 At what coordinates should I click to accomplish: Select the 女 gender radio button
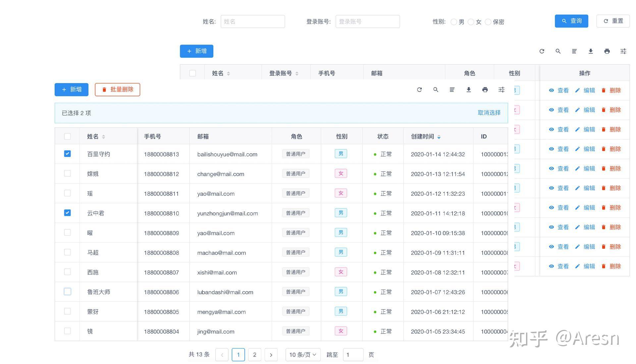(471, 22)
